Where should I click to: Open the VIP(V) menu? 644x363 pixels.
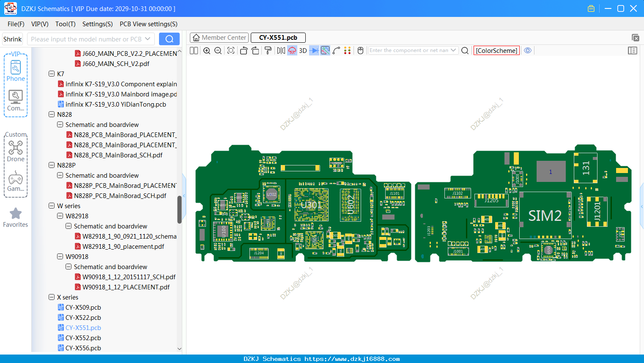tap(40, 24)
